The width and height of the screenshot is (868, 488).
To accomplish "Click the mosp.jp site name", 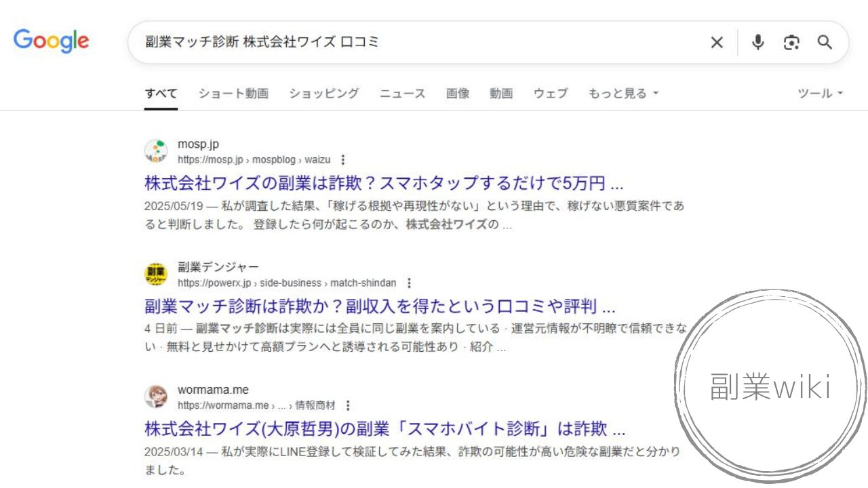I will click(198, 144).
